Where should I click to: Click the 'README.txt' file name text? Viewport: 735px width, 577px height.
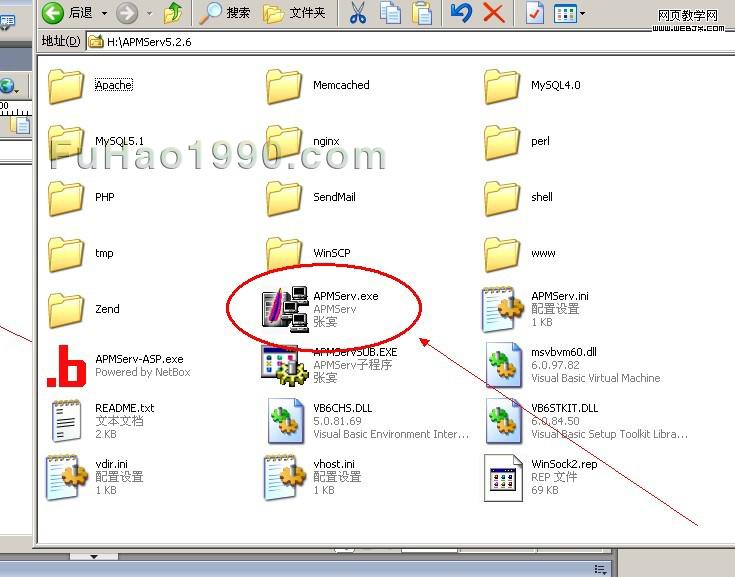(125, 408)
